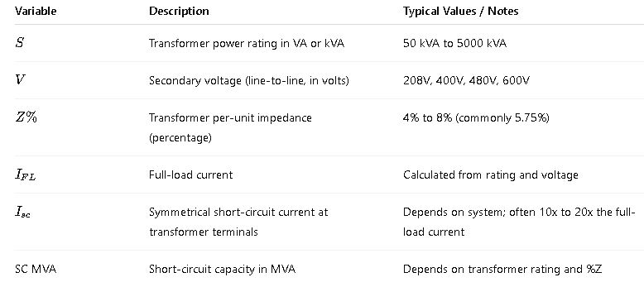Click the I_FL full-load current symbol

click(26, 175)
